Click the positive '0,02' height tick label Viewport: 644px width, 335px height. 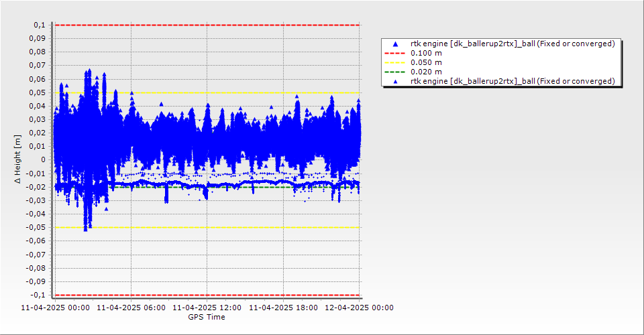(x=38, y=133)
